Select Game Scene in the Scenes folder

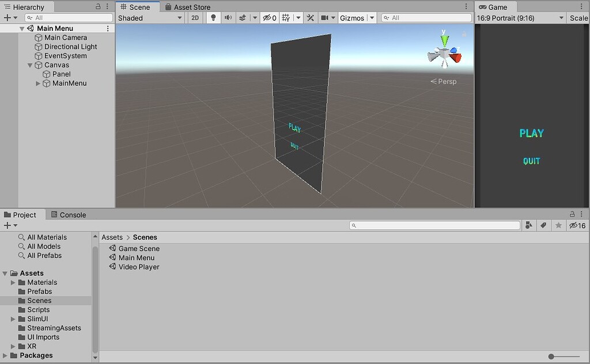[x=138, y=248]
